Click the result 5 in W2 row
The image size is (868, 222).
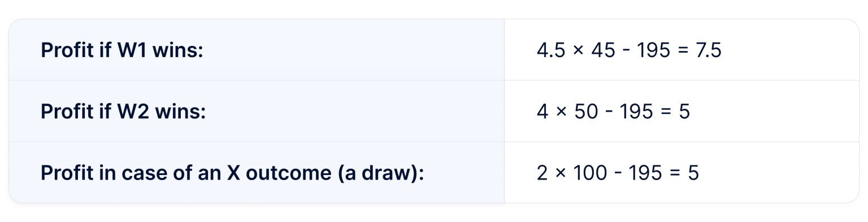point(684,112)
